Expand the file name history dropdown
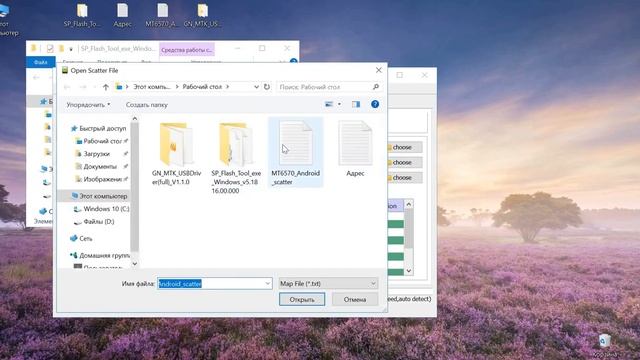 click(x=268, y=283)
